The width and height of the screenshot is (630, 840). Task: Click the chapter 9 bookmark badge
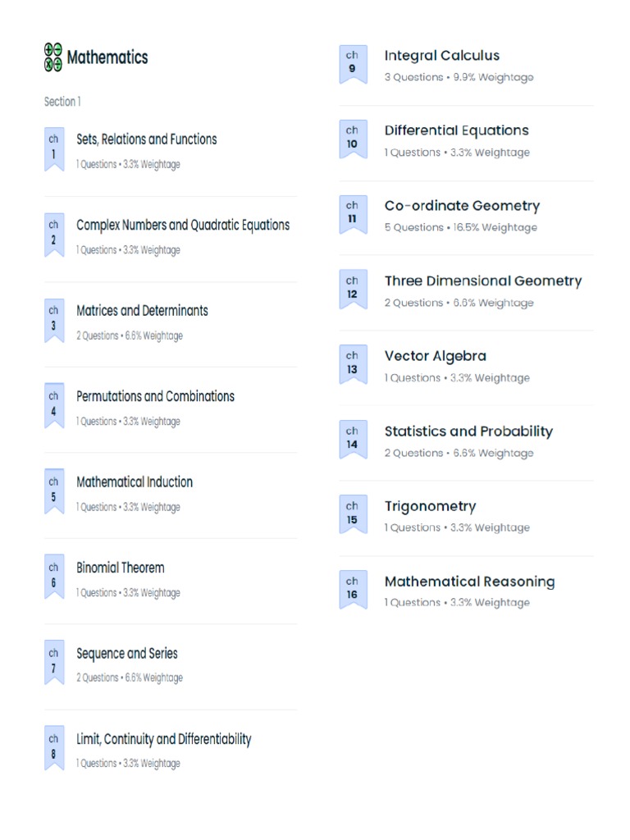click(353, 64)
